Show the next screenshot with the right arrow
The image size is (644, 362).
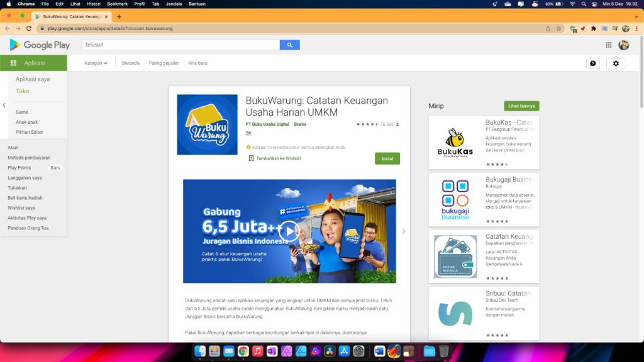(403, 231)
